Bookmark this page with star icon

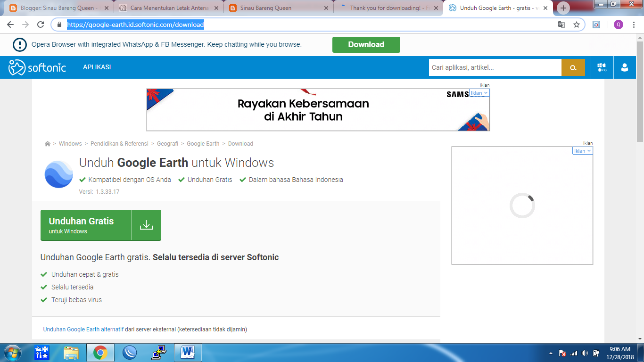[576, 25]
